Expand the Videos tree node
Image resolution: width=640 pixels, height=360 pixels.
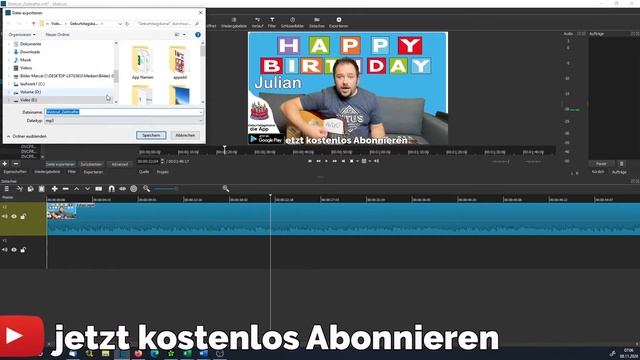(9, 68)
